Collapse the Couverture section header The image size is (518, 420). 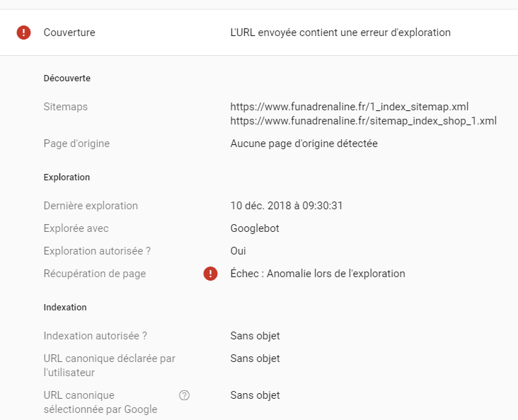pos(69,33)
